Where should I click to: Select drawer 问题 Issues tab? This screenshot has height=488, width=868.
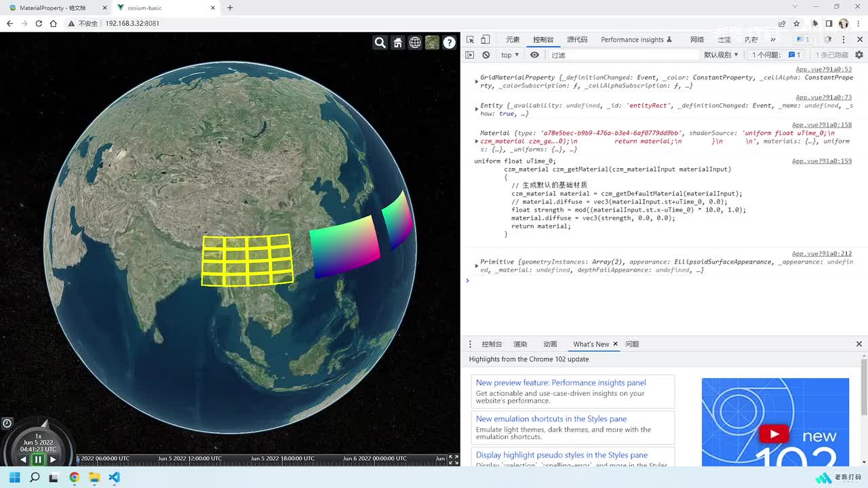[632, 344]
